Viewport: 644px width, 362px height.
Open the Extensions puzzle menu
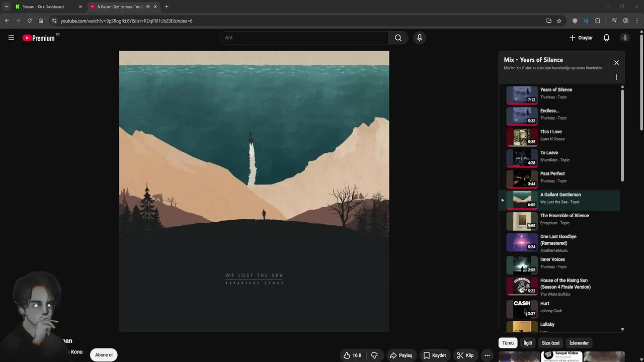pyautogui.click(x=598, y=21)
